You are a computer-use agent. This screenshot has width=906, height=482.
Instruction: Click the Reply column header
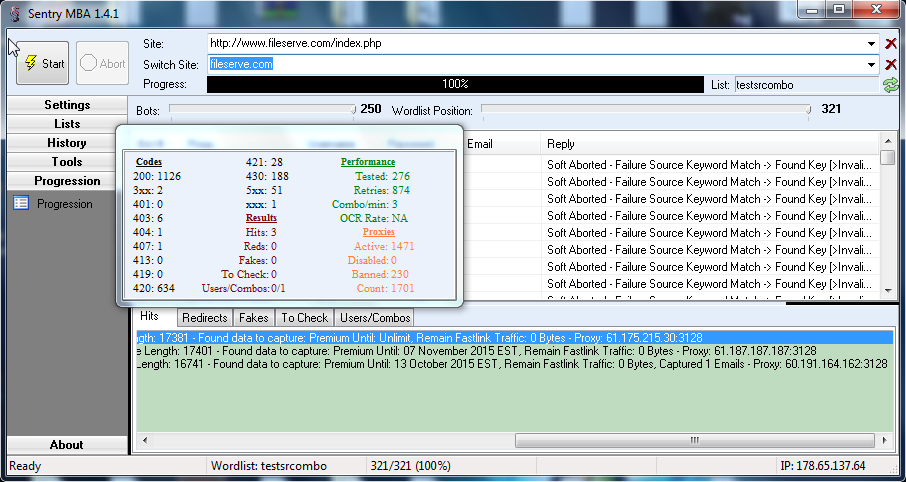point(710,144)
